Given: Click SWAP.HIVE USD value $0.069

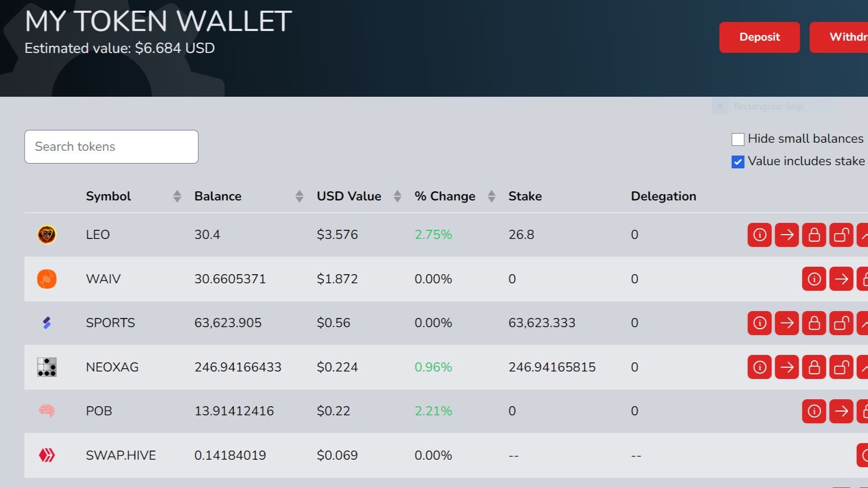Looking at the screenshot, I should pos(337,455).
